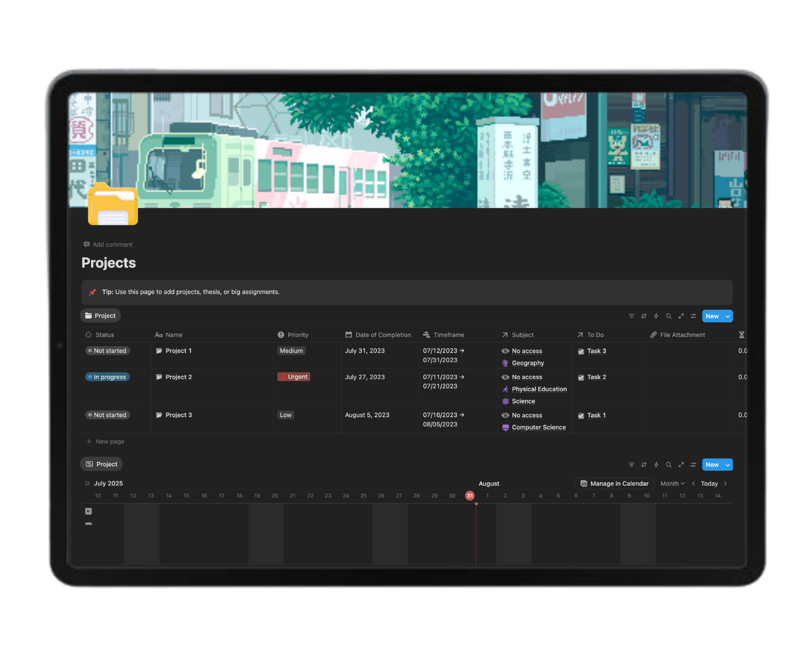The image size is (812, 650).
Task: Click the filter icon in table toolbar
Action: click(631, 316)
